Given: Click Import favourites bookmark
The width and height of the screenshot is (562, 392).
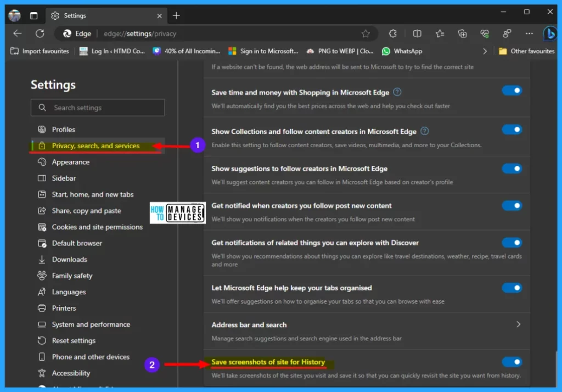Looking at the screenshot, I should tap(40, 51).
